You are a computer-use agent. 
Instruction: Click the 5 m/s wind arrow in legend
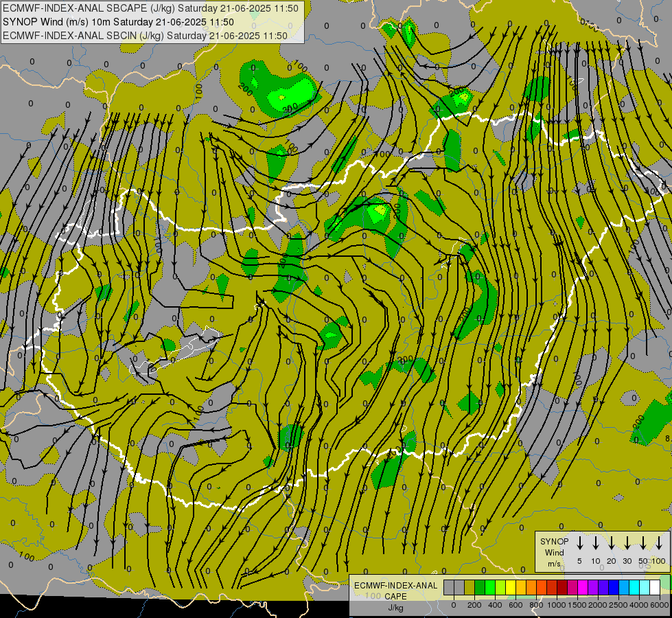[579, 543]
